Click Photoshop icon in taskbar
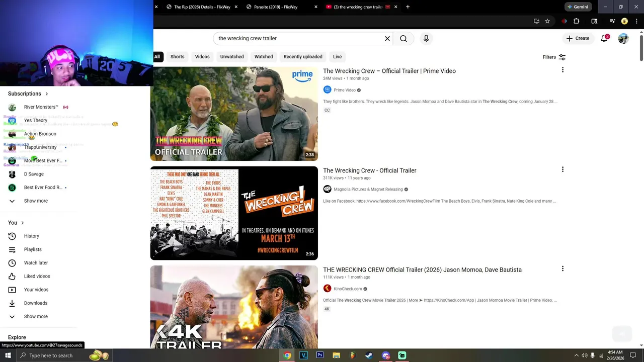The image size is (644, 362). click(x=319, y=355)
